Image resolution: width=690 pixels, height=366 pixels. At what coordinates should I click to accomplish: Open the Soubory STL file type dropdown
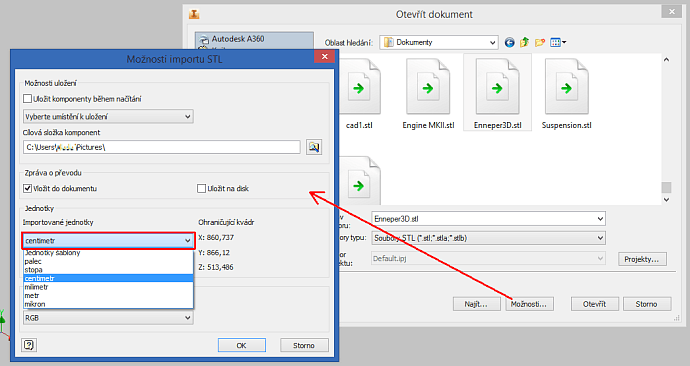click(488, 238)
